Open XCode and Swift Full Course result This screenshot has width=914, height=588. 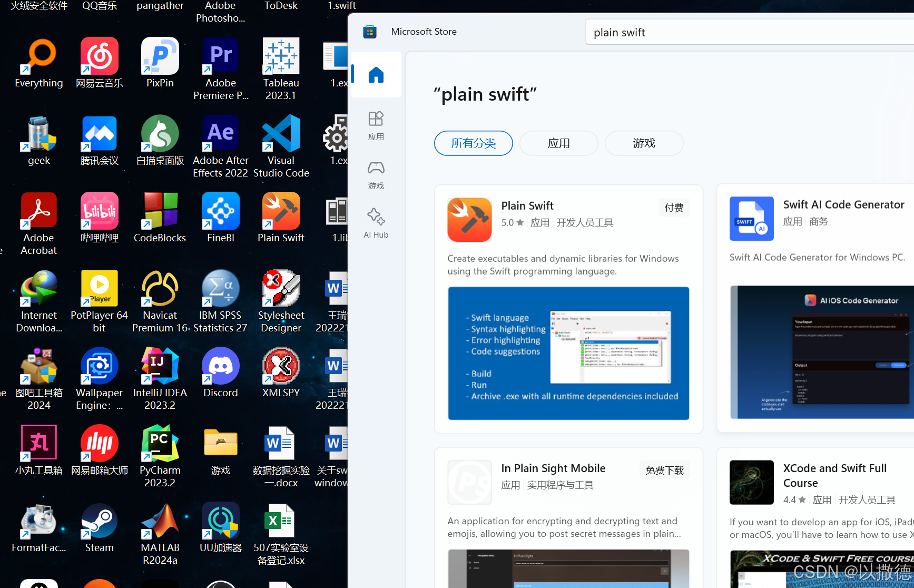[835, 476]
